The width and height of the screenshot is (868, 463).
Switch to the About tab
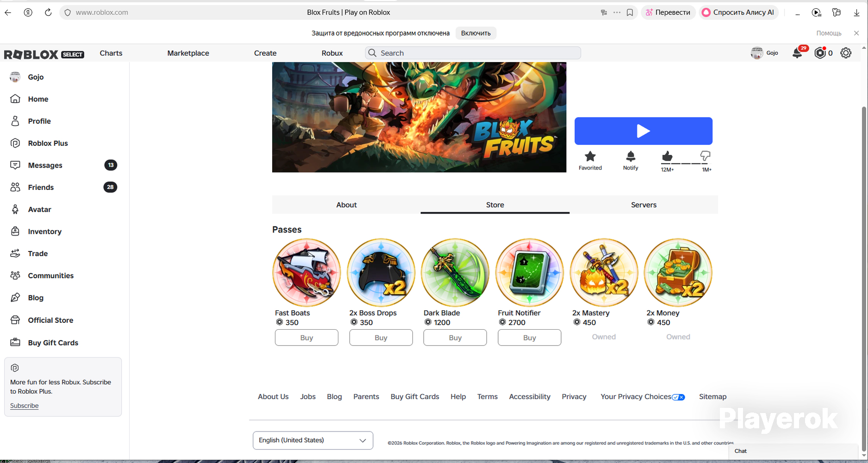click(x=346, y=205)
